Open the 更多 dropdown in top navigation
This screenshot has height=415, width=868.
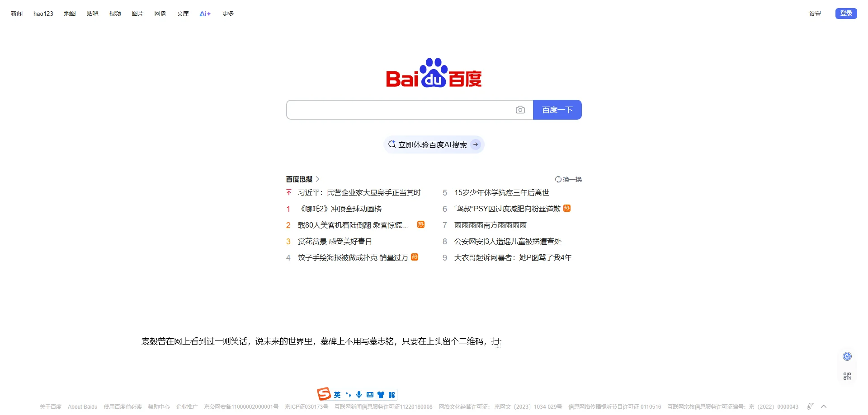click(x=227, y=14)
